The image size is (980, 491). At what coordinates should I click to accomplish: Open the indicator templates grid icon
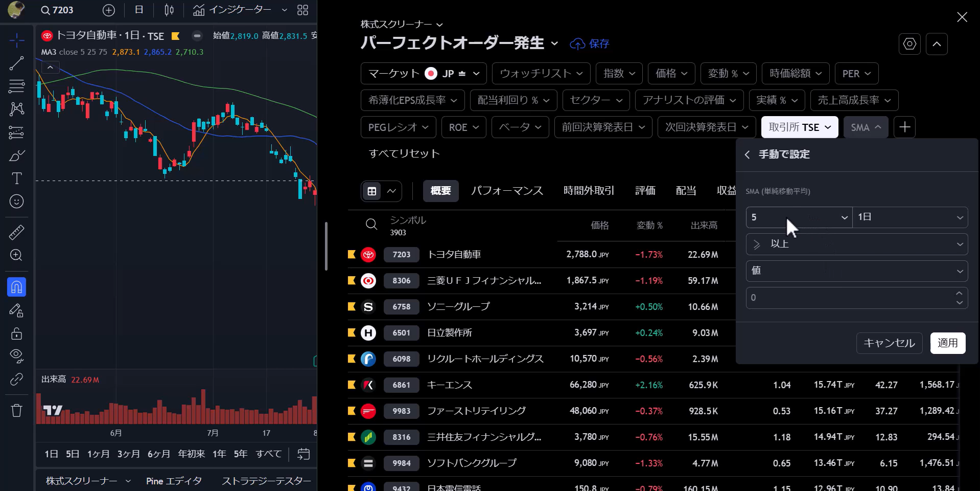point(303,10)
